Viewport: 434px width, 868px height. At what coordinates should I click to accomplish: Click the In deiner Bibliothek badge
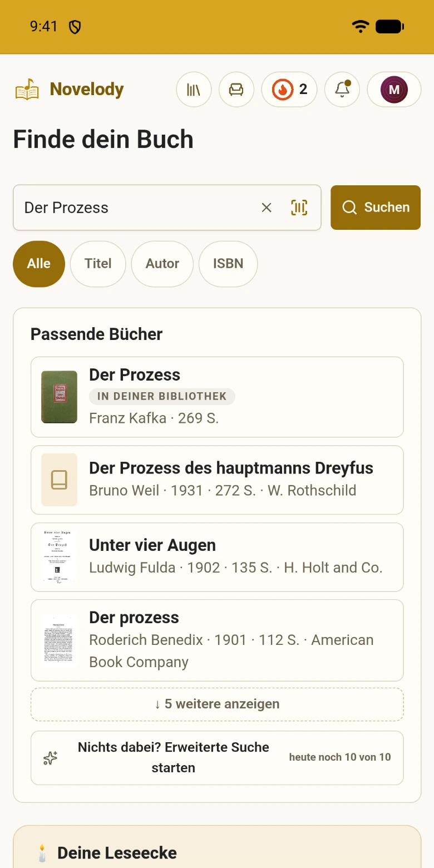(x=162, y=397)
